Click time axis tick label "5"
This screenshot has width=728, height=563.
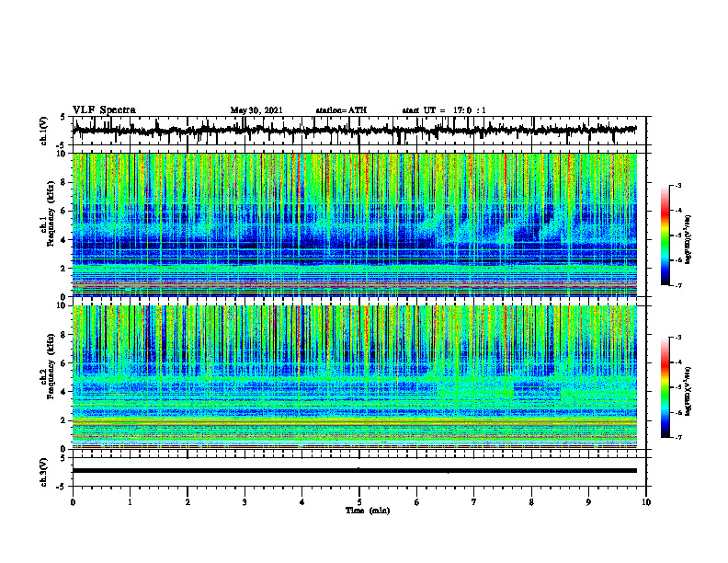[359, 502]
